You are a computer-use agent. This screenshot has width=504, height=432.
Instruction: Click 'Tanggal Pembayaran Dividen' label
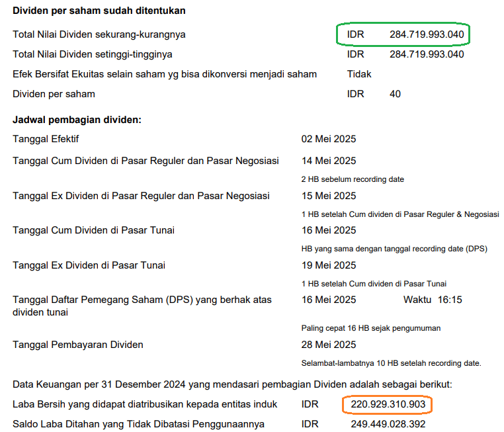coord(78,345)
